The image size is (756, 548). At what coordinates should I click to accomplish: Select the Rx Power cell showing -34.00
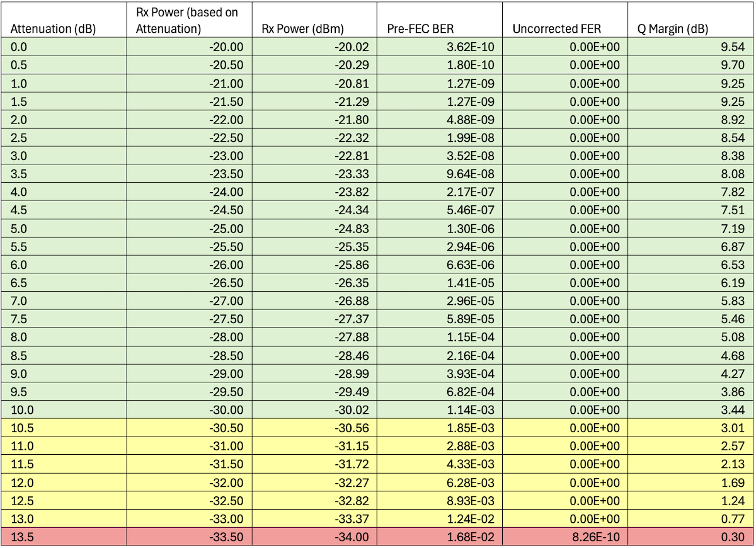[314, 537]
